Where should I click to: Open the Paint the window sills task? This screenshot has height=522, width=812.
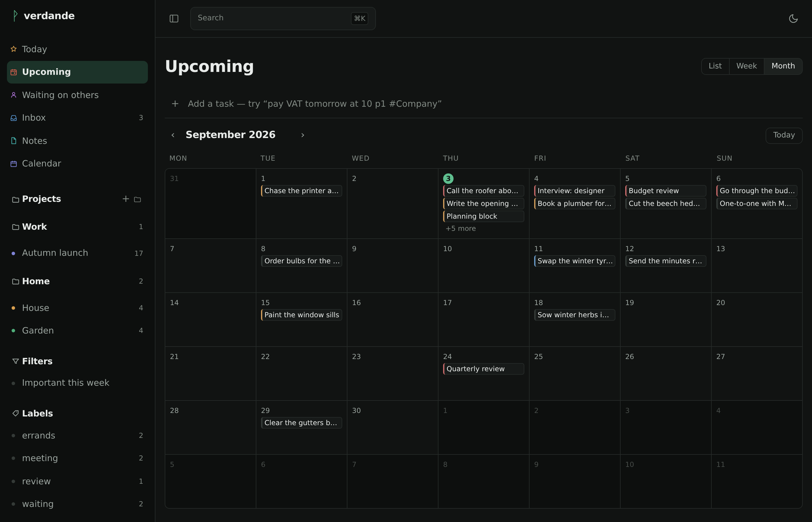tap(301, 315)
